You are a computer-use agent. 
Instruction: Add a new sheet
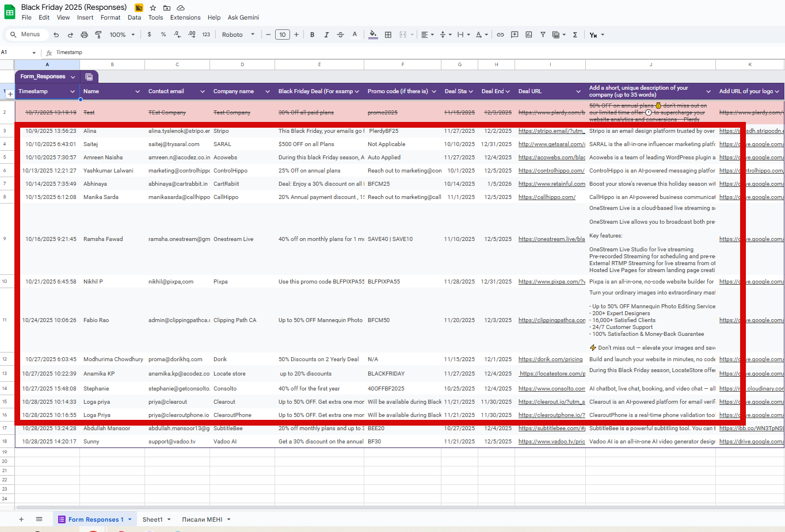pyautogui.click(x=21, y=519)
